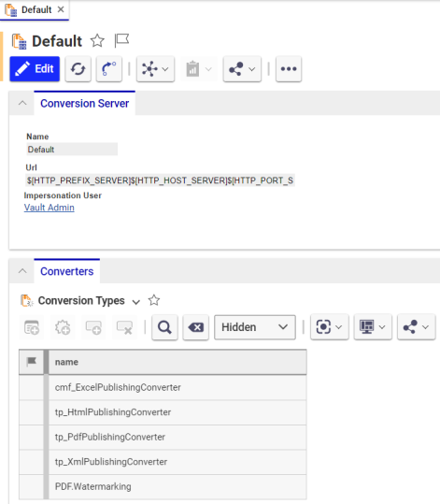Open the share dropdown in the top toolbar
The width and height of the screenshot is (440, 504).
pyautogui.click(x=242, y=69)
